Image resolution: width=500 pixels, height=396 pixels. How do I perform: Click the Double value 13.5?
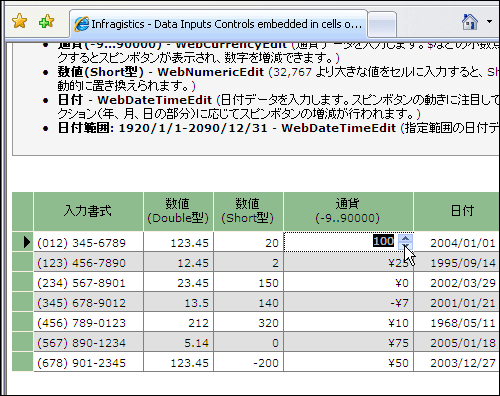click(x=178, y=302)
